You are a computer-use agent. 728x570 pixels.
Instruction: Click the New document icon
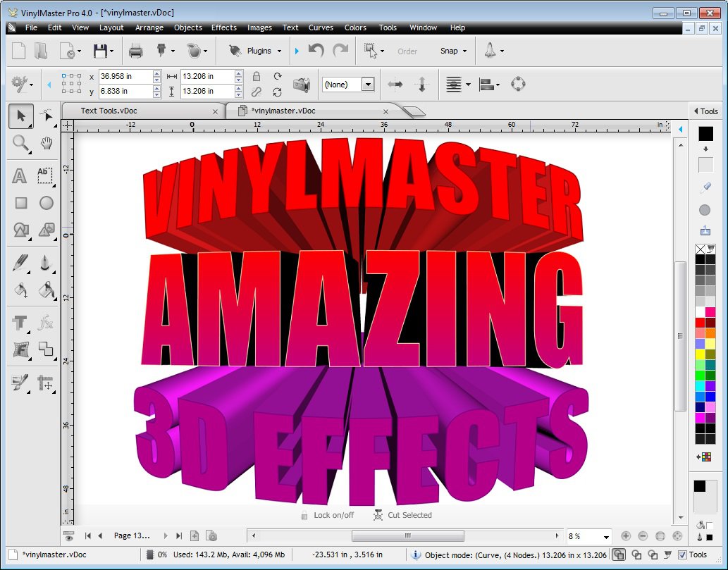pos(18,51)
